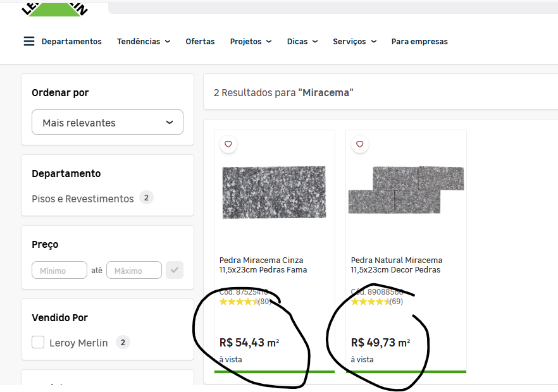Go to the Ofertas page
Screen dimensions: 558x392
[200, 41]
